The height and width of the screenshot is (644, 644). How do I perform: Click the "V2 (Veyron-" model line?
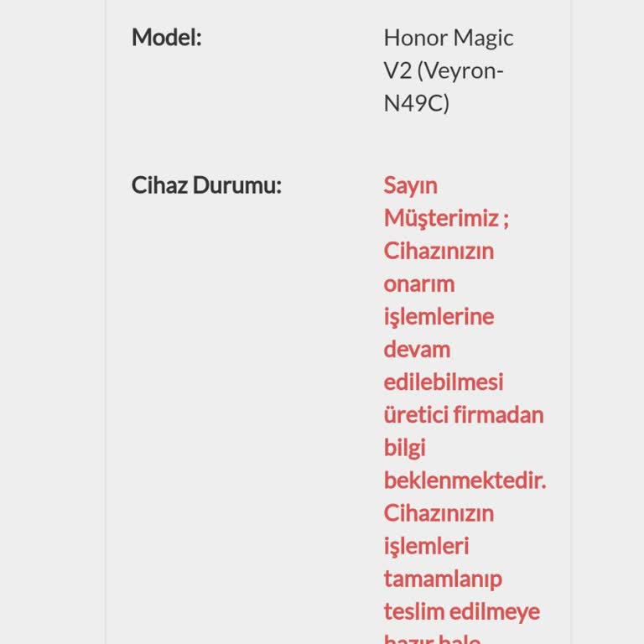click(x=444, y=70)
